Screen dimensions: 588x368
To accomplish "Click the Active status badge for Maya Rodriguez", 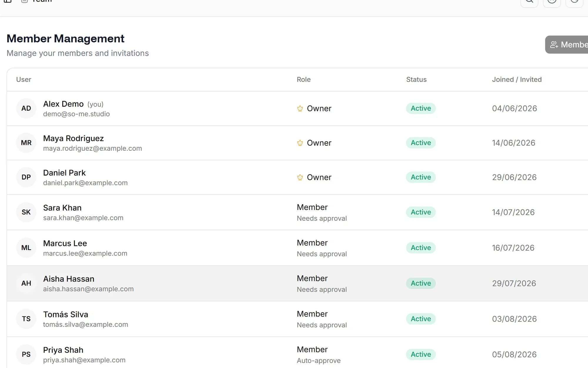I will pyautogui.click(x=421, y=143).
